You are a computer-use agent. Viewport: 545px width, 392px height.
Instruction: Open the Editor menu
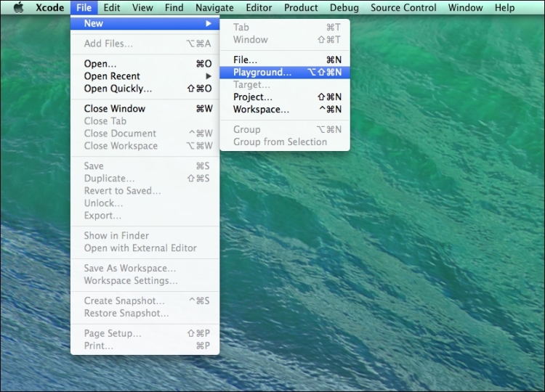[x=259, y=7]
